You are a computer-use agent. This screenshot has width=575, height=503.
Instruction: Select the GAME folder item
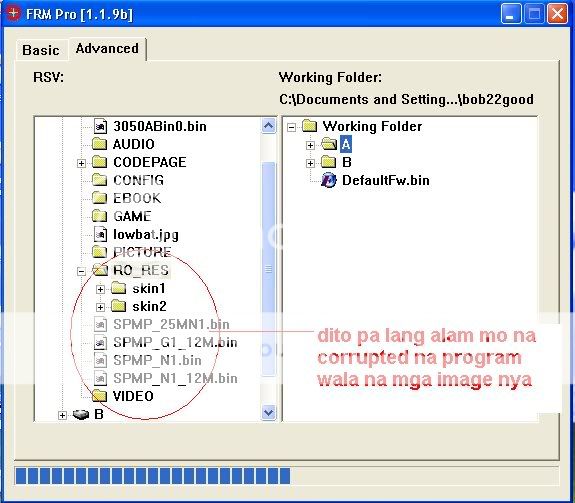[x=121, y=216]
